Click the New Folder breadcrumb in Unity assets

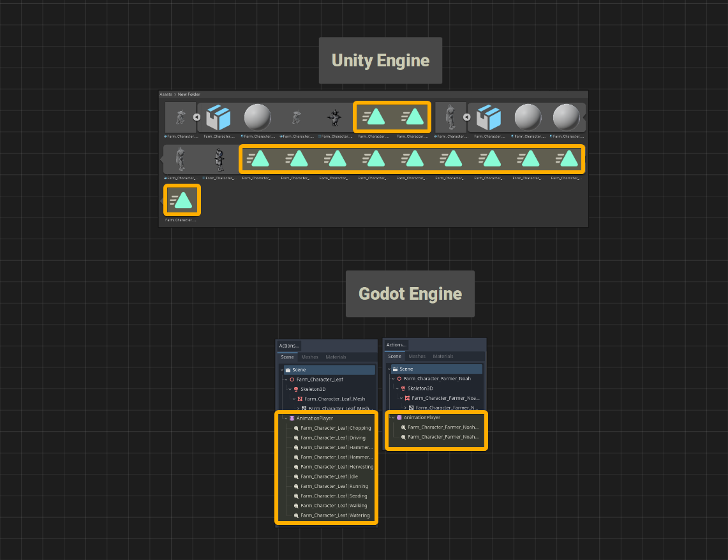pos(189,94)
